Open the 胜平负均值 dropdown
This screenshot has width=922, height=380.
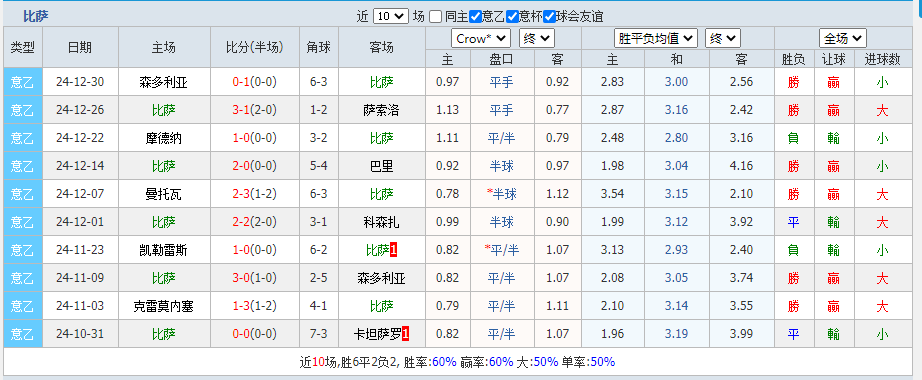[x=656, y=39]
